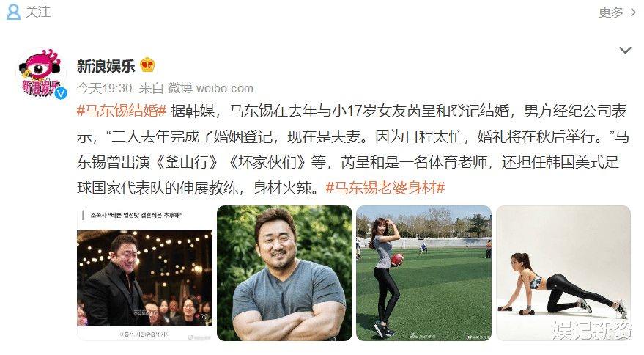The image size is (644, 355).
Task: Click the gold crown membership icon
Action: coord(147,65)
